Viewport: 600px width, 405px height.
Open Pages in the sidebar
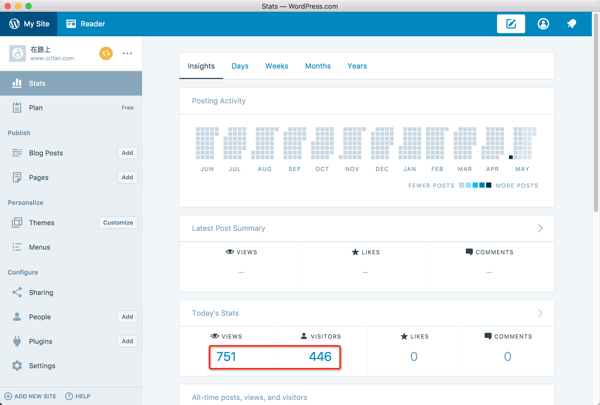39,177
